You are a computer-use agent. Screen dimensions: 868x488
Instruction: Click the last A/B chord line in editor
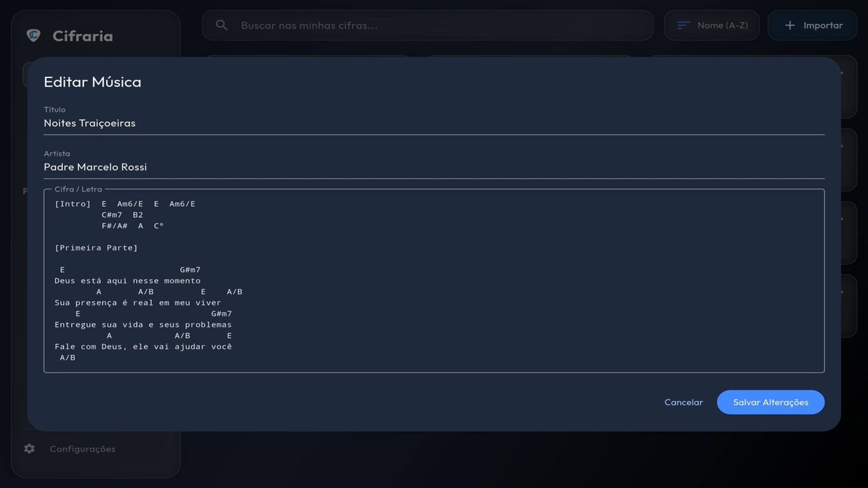pos(68,357)
